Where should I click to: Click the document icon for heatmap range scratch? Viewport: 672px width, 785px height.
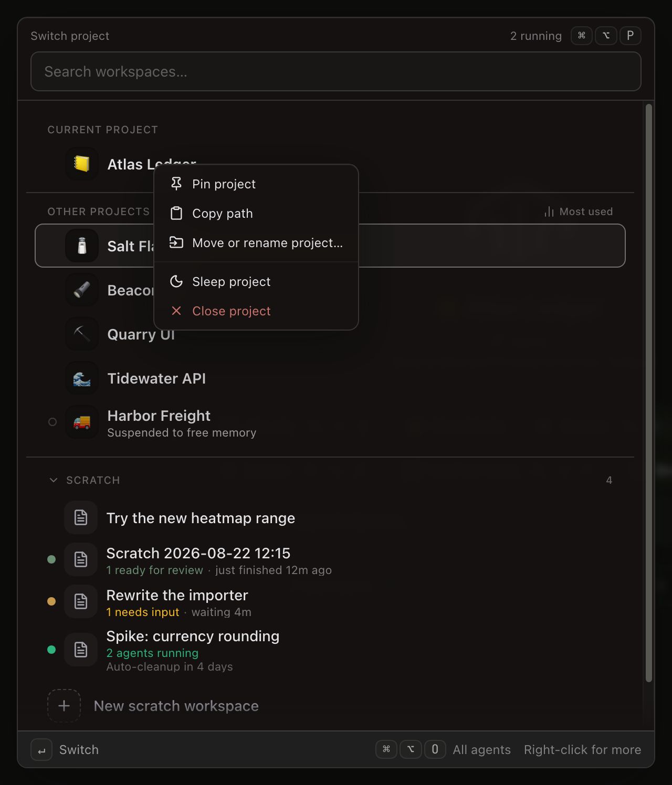(81, 517)
